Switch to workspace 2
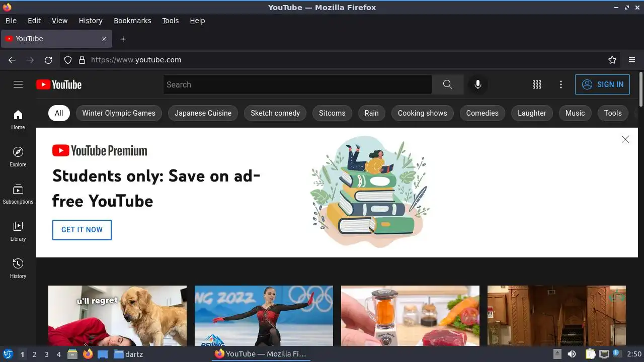 tap(34, 354)
